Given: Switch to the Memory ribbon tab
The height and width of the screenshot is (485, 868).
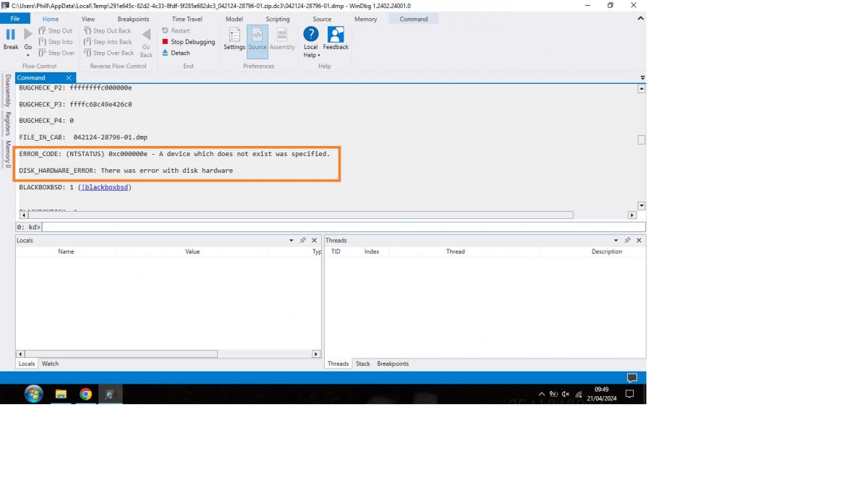Looking at the screenshot, I should 365,19.
